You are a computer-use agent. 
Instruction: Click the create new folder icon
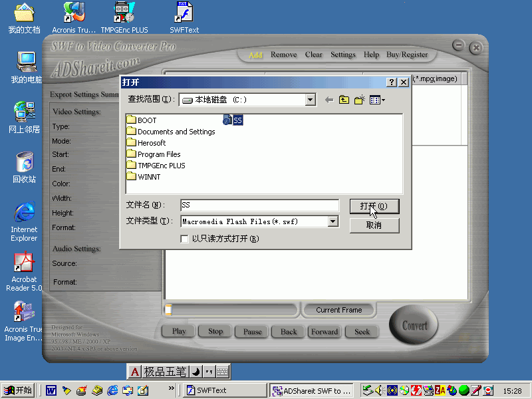click(x=360, y=100)
